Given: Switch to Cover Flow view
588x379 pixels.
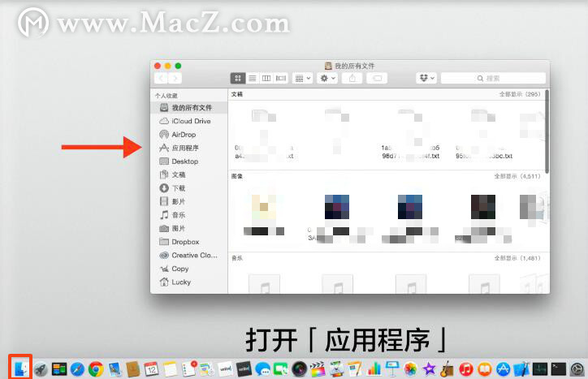Looking at the screenshot, I should (281, 79).
